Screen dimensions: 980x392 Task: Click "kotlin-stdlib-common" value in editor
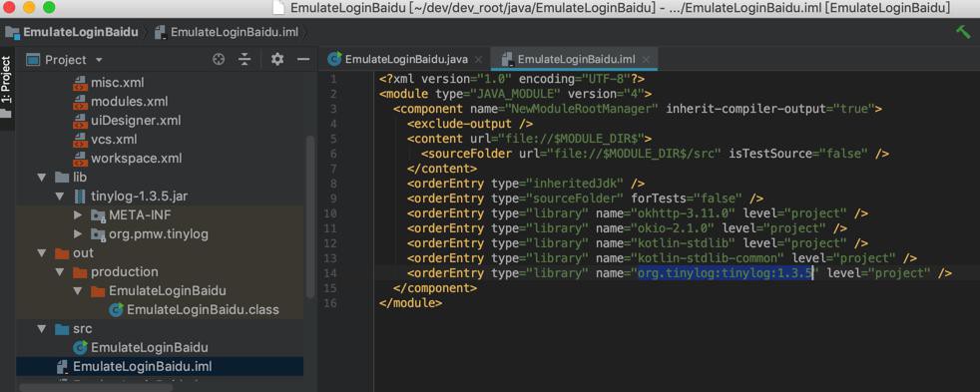pos(707,258)
